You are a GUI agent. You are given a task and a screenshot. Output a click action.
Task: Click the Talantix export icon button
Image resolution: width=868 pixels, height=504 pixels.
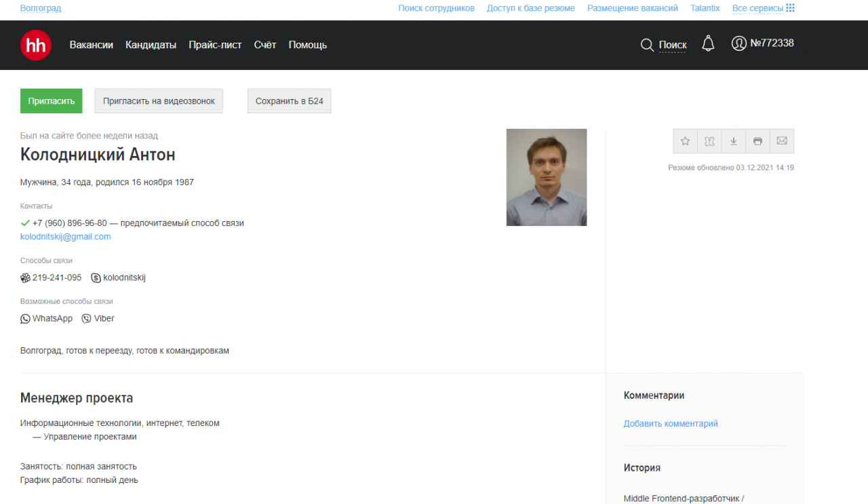pyautogui.click(x=709, y=141)
